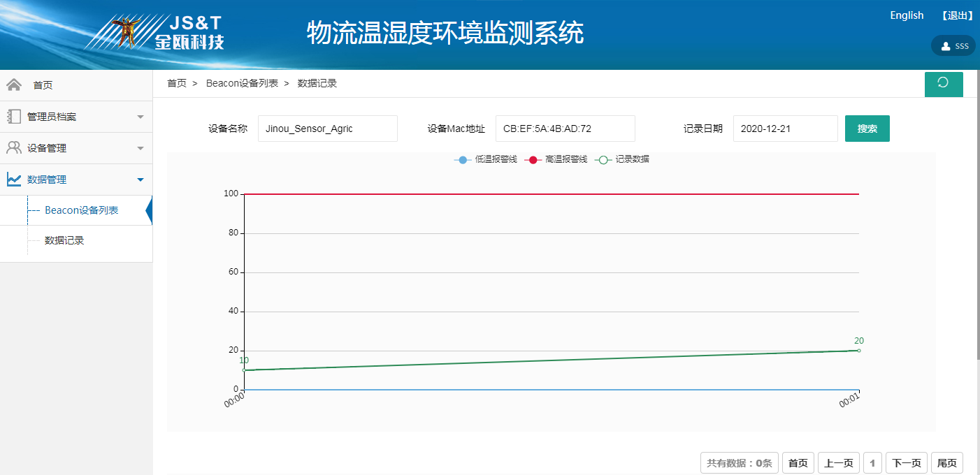The height and width of the screenshot is (475, 980).
Task: Switch language to English
Action: click(x=907, y=15)
